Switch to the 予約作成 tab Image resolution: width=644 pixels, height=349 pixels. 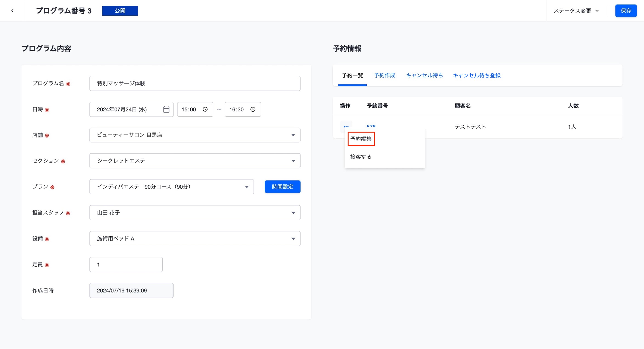[385, 75]
